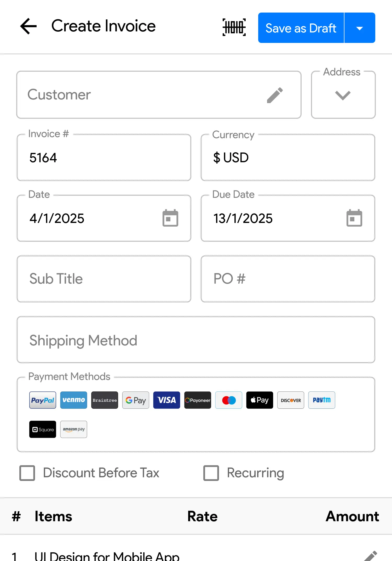Expand the Address dropdown
The width and height of the screenshot is (392, 561).
(343, 95)
